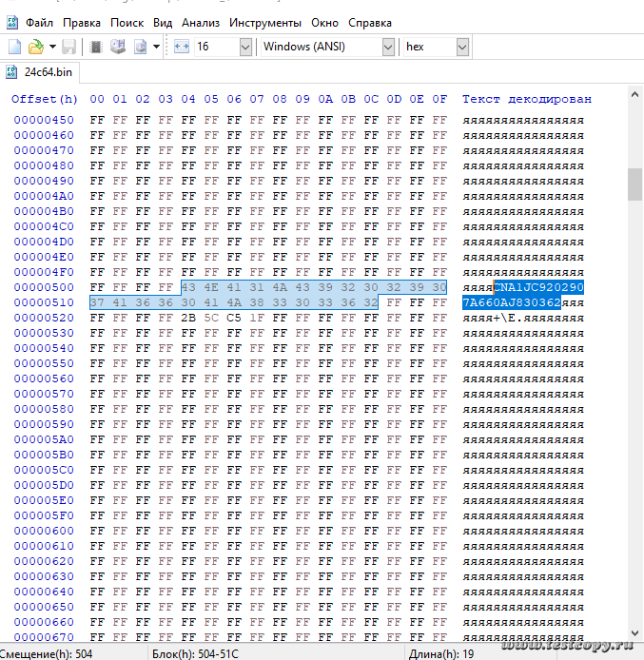Expand the Open file arrow dropdown
This screenshot has width=644, height=660.
coord(52,47)
